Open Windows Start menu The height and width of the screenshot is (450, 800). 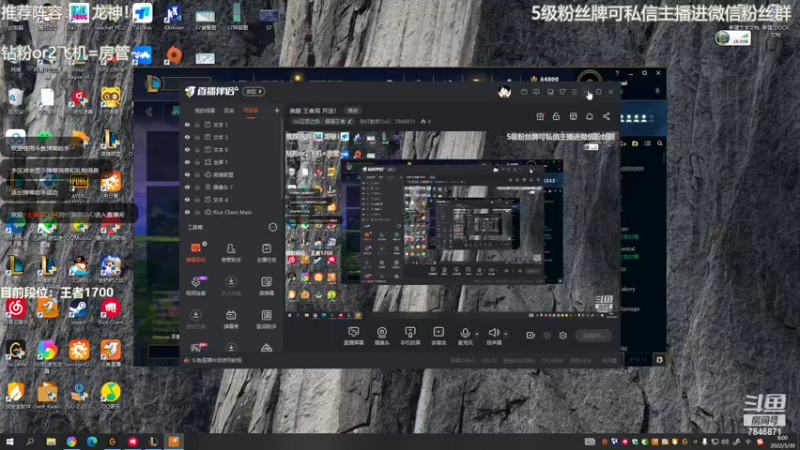point(10,441)
